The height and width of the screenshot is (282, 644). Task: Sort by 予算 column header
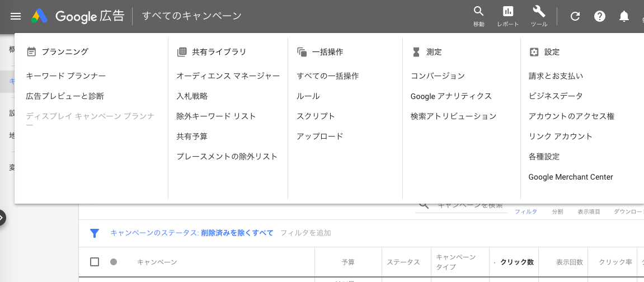point(348,262)
